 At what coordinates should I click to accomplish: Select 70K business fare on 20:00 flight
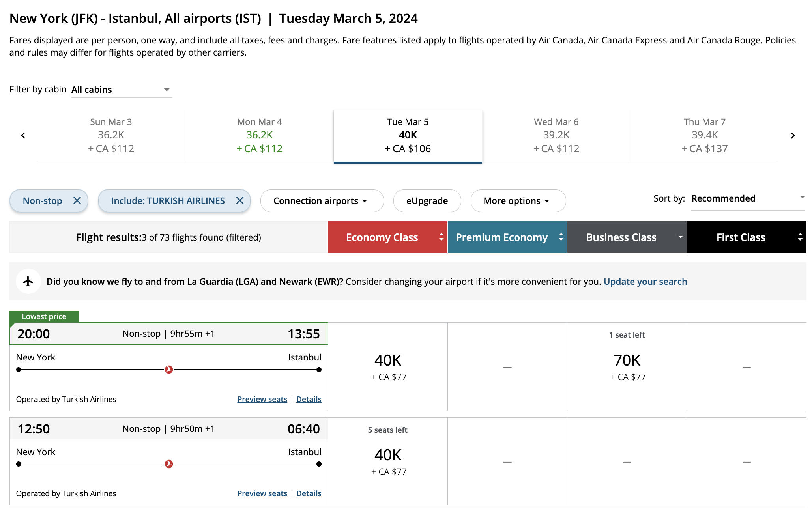(x=627, y=367)
